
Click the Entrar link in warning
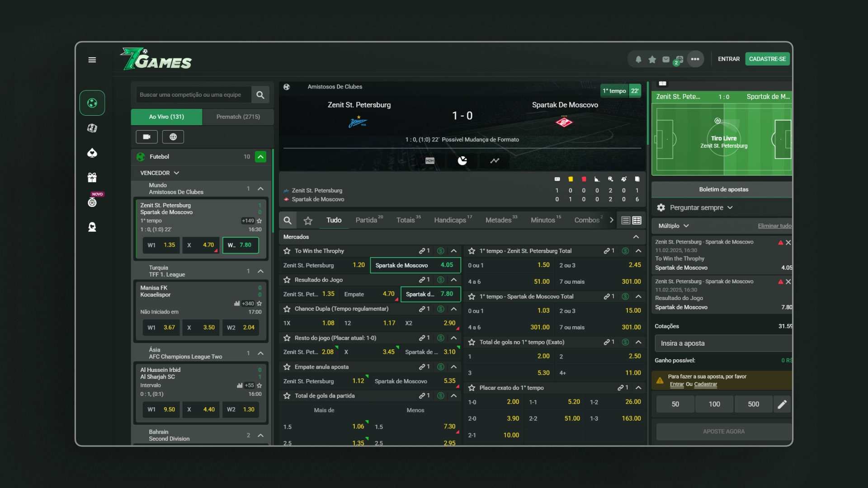677,385
